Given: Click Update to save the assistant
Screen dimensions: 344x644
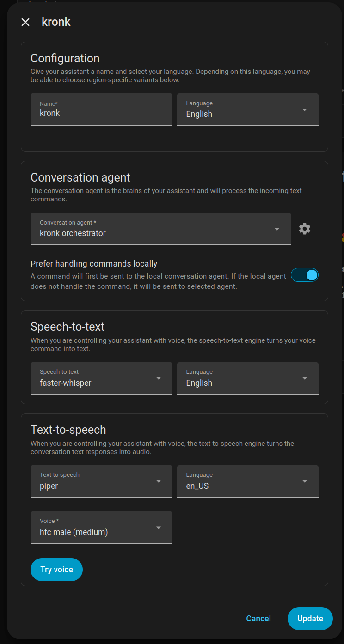Looking at the screenshot, I should click(x=310, y=619).
